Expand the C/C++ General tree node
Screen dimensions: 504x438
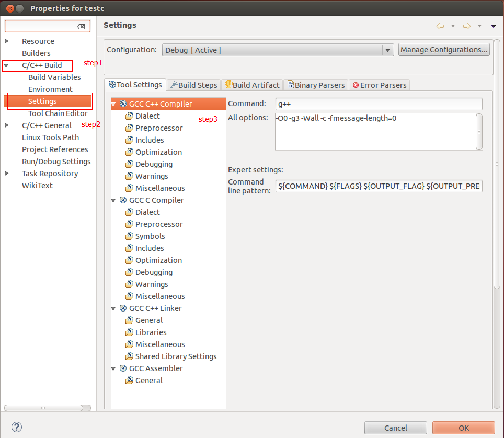(x=6, y=125)
